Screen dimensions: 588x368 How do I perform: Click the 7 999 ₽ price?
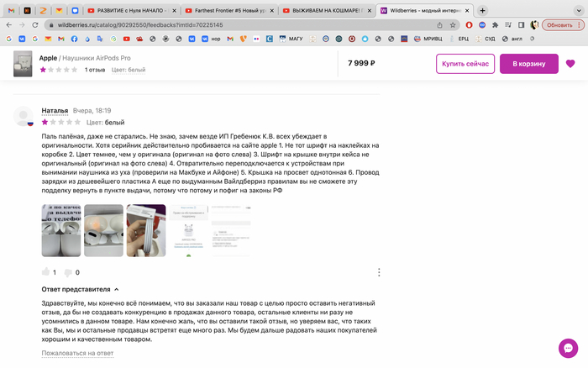361,63
